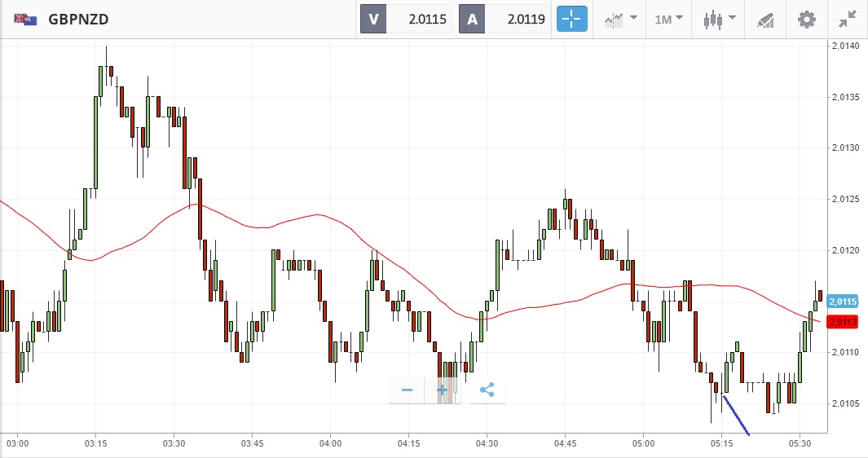Open chart settings gear

(806, 19)
